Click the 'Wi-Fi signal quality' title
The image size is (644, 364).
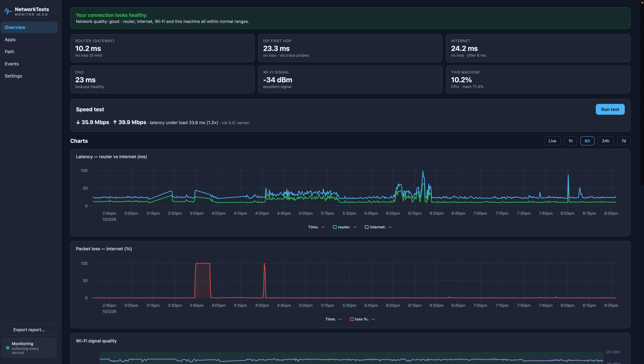click(x=96, y=341)
